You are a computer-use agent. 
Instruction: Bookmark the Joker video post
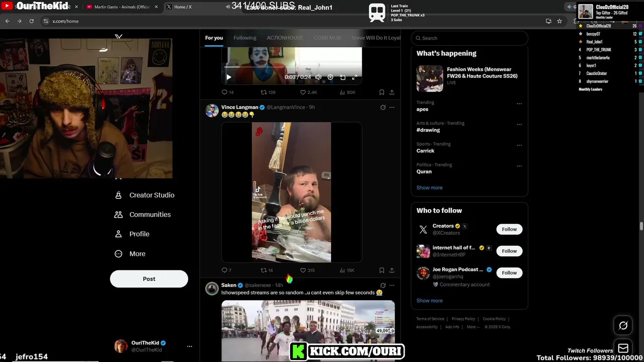(x=382, y=93)
